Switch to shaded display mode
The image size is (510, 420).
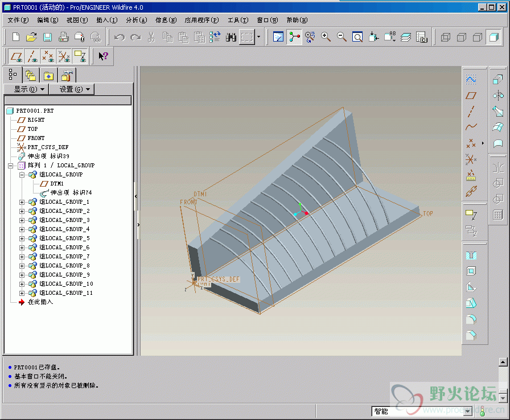click(x=493, y=37)
